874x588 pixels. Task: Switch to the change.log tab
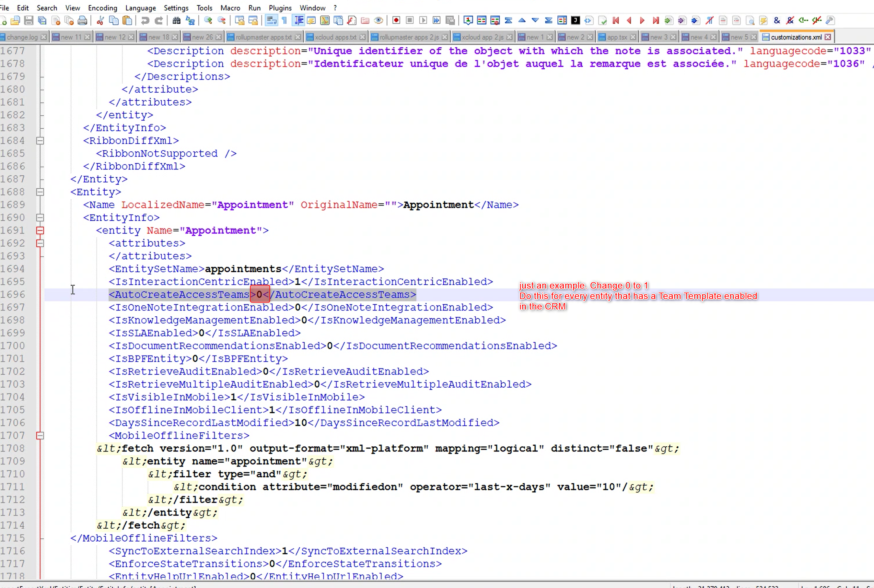pos(22,37)
